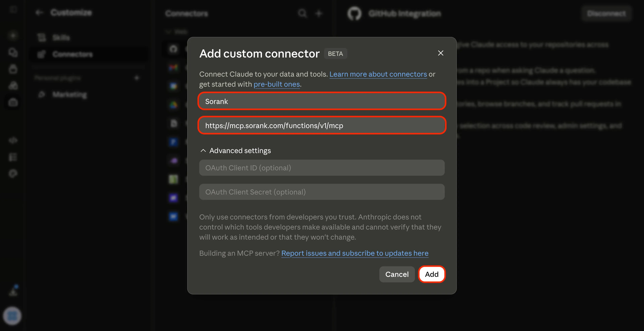The image size is (644, 331).
Task: Click the mcp.sorank.com URL field
Action: click(322, 125)
